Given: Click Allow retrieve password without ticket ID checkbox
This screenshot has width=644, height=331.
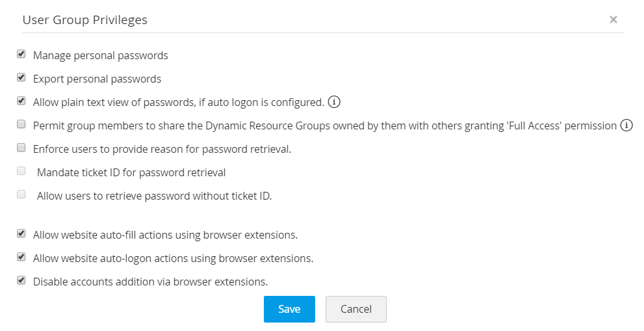Looking at the screenshot, I should (x=21, y=195).
